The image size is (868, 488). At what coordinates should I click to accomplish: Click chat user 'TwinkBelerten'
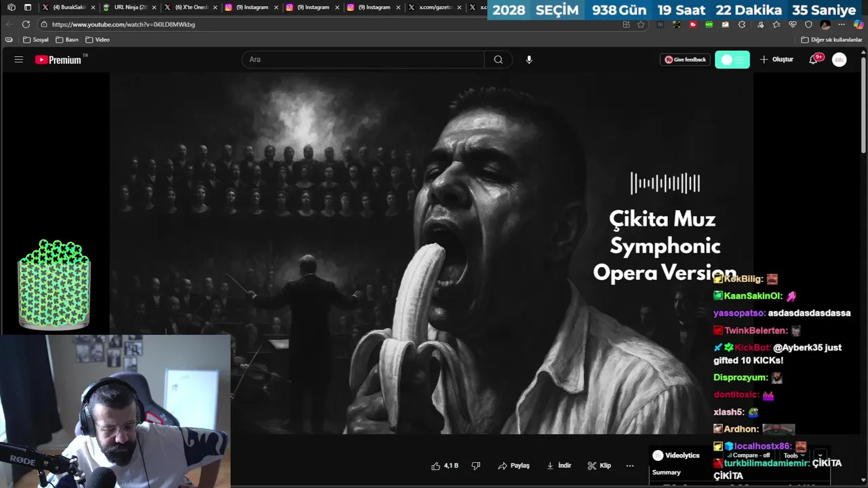pos(756,331)
